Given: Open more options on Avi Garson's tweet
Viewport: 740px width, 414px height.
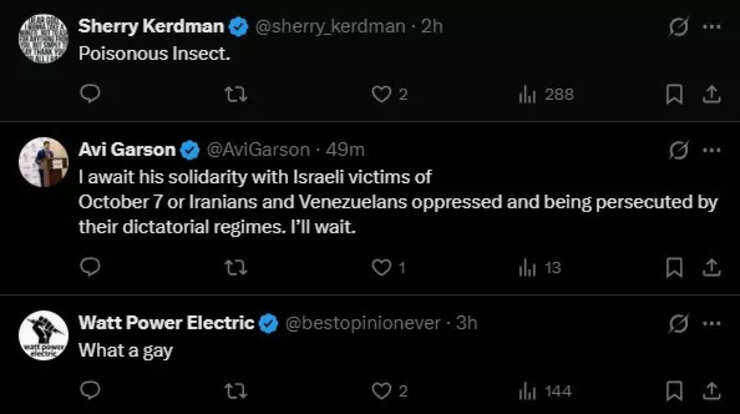Looking at the screenshot, I should pyautogui.click(x=711, y=151).
